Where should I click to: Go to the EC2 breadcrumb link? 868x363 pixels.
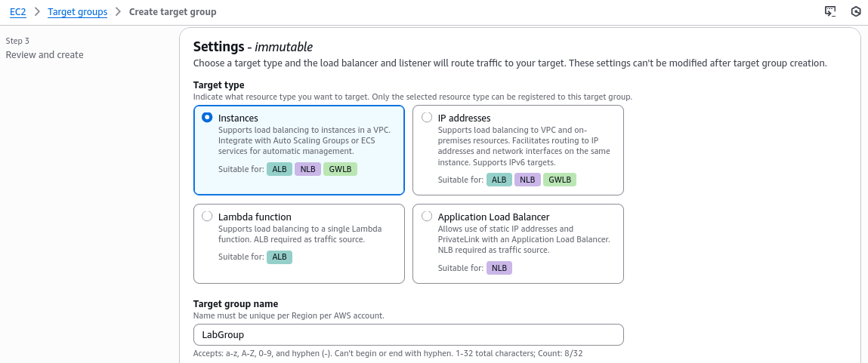point(17,12)
